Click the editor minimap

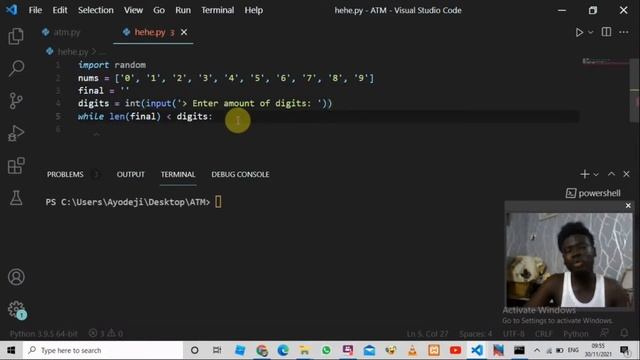pyautogui.click(x=605, y=62)
